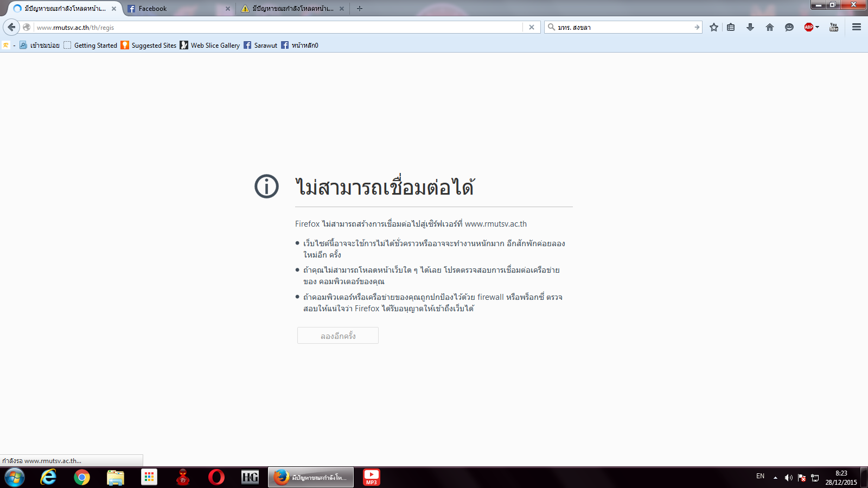Click the YouTube toolbar icon
This screenshot has width=868, height=488.
834,27
